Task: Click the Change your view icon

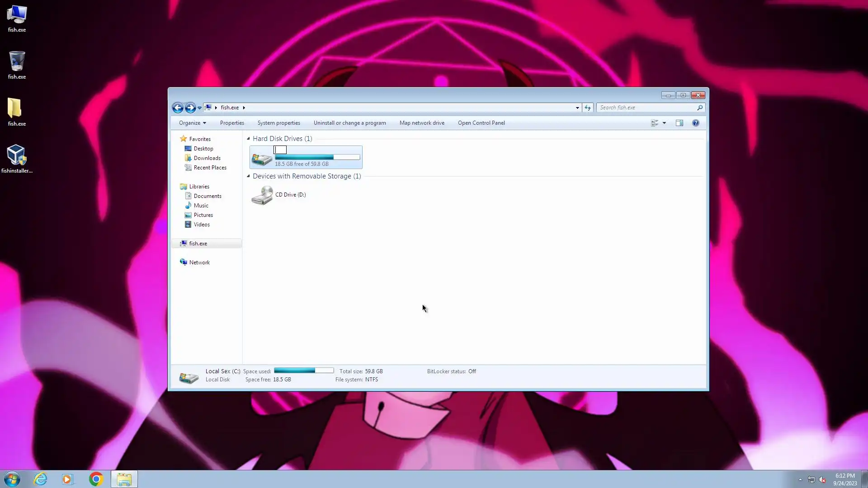Action: [654, 123]
